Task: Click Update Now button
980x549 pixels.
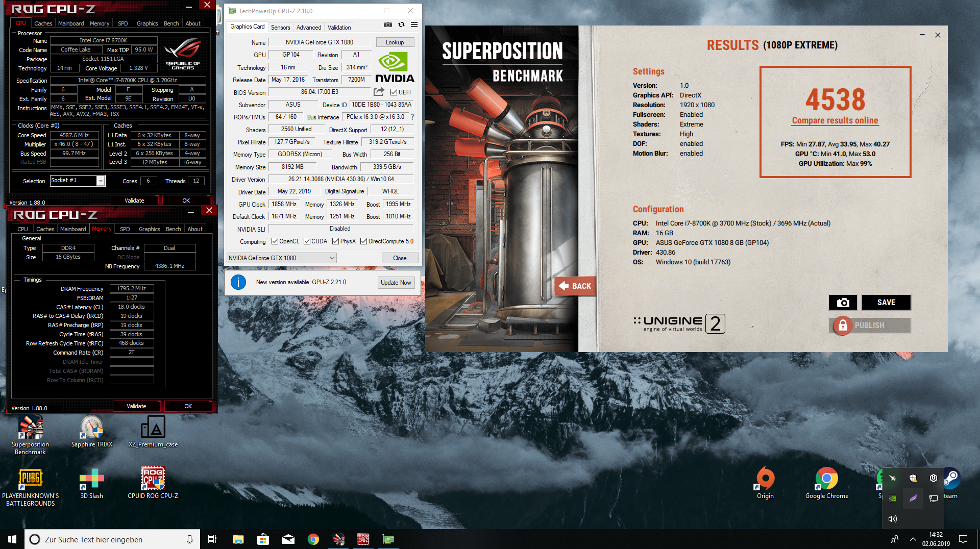Action: (396, 283)
